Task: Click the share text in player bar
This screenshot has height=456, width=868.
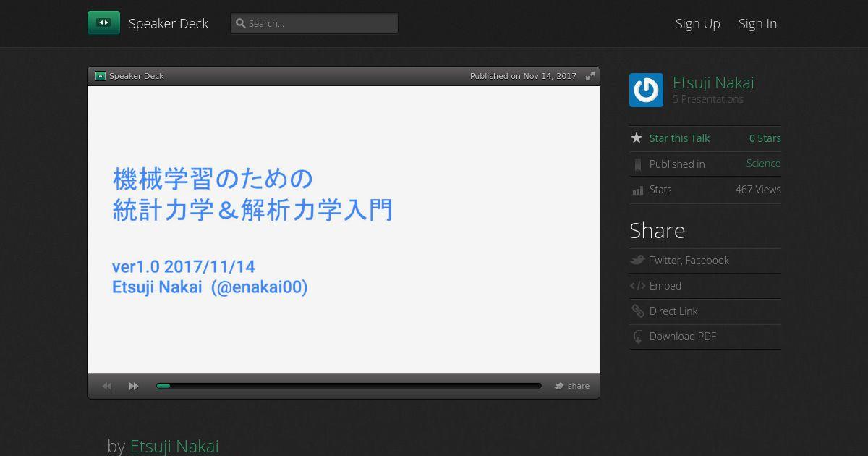Action: [579, 386]
